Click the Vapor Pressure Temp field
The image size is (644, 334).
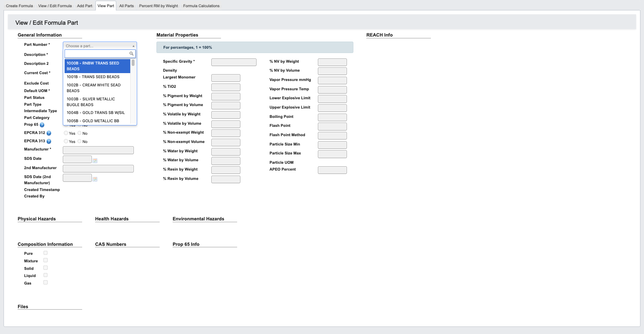coord(332,90)
